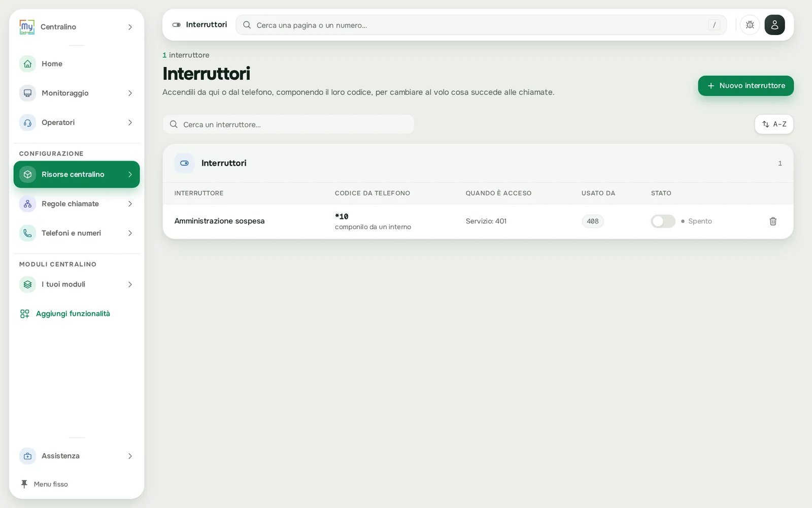Click Nuovo interruttore button
Viewport: 812px width, 508px height.
(746, 86)
